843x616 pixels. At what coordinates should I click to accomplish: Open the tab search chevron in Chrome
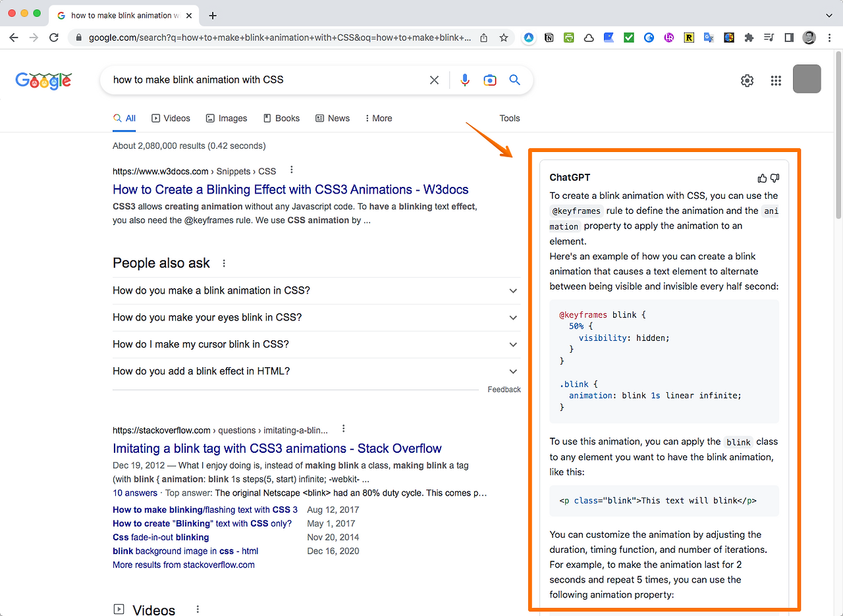829,15
